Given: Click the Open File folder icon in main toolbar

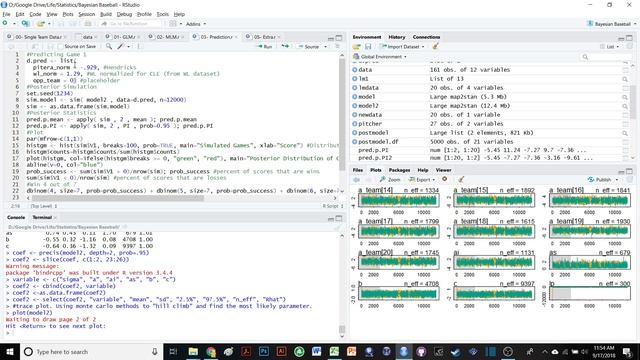Looking at the screenshot, I should tap(41, 24).
